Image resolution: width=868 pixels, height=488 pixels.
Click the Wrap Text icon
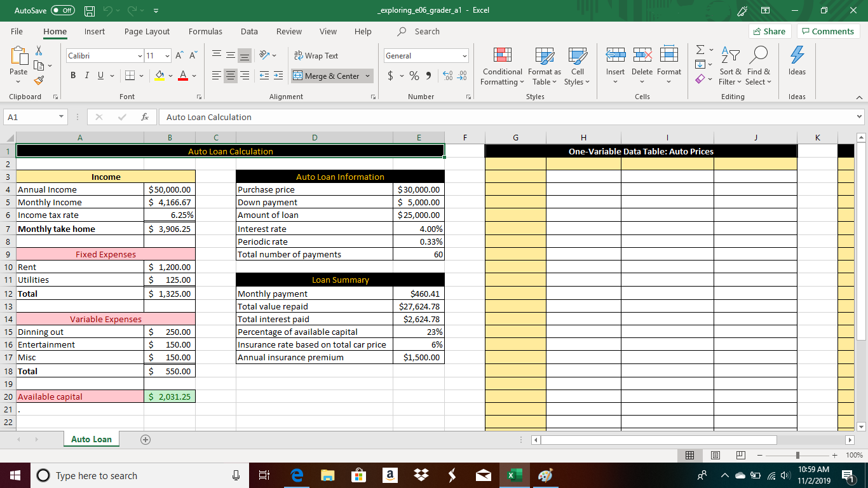(x=297, y=55)
